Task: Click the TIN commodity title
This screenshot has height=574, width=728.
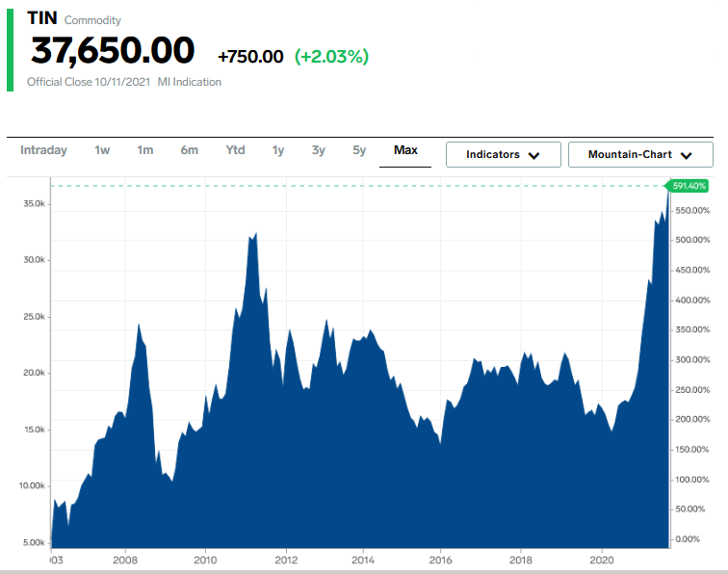Action: coord(42,17)
